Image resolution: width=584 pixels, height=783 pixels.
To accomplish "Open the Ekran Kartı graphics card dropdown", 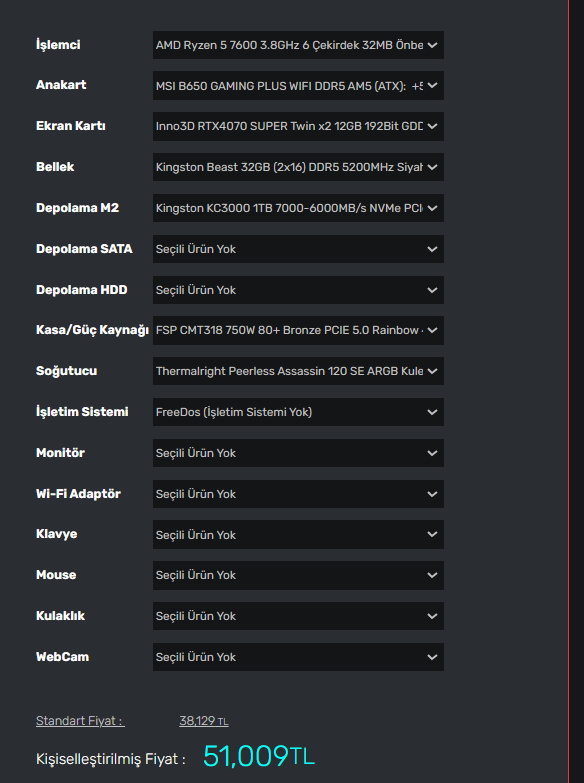I will click(298, 126).
